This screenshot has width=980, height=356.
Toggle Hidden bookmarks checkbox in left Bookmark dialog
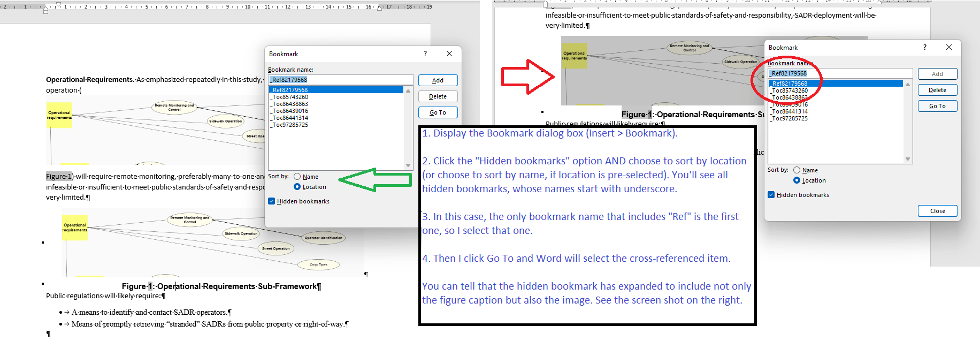pos(272,201)
